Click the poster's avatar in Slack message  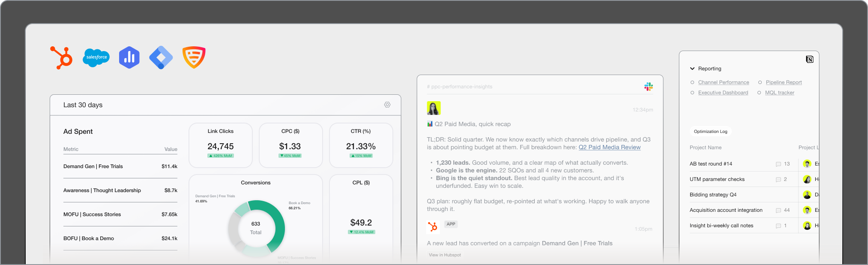coord(434,108)
